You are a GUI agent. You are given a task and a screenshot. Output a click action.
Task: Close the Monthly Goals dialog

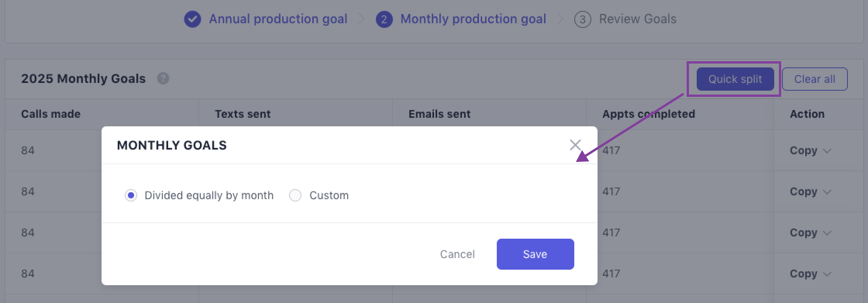coord(575,145)
